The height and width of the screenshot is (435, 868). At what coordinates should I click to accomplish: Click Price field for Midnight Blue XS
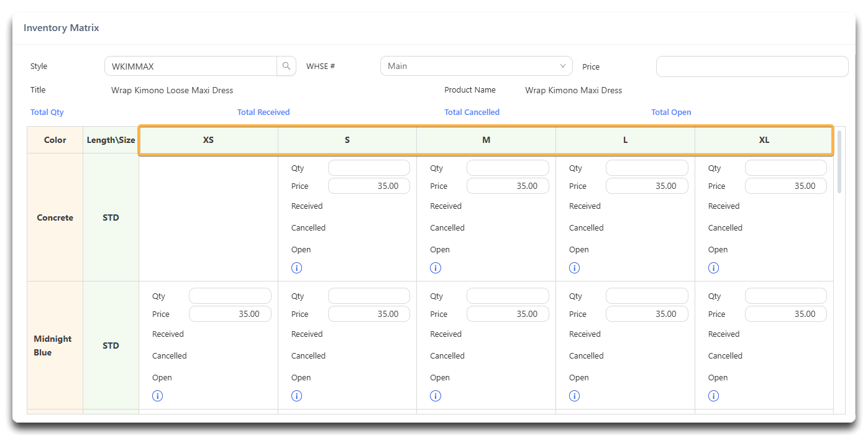tap(230, 314)
